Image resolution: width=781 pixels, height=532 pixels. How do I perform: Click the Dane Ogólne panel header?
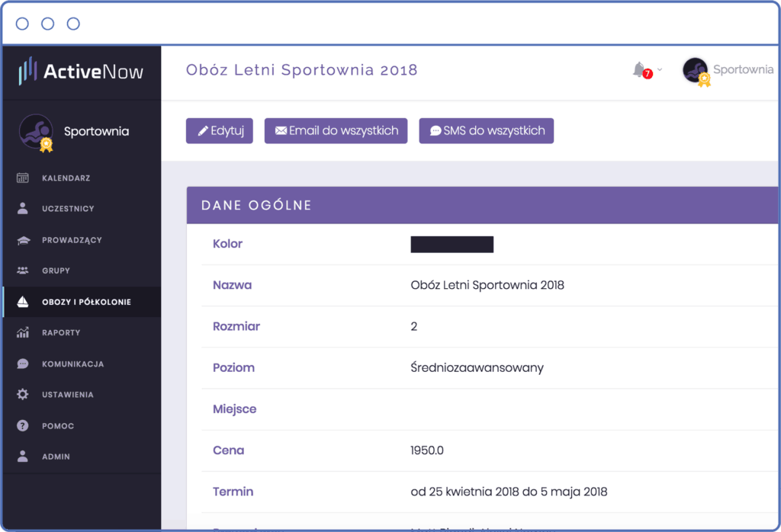pyautogui.click(x=482, y=205)
